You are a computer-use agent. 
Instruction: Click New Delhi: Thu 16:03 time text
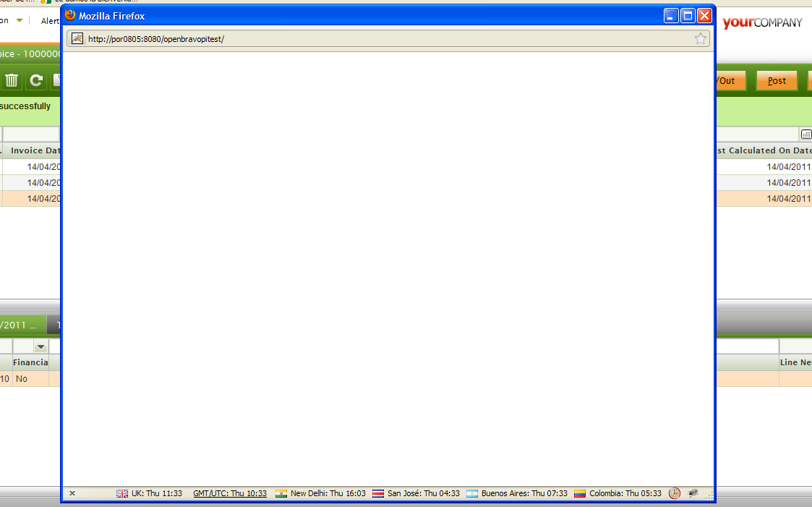click(328, 493)
